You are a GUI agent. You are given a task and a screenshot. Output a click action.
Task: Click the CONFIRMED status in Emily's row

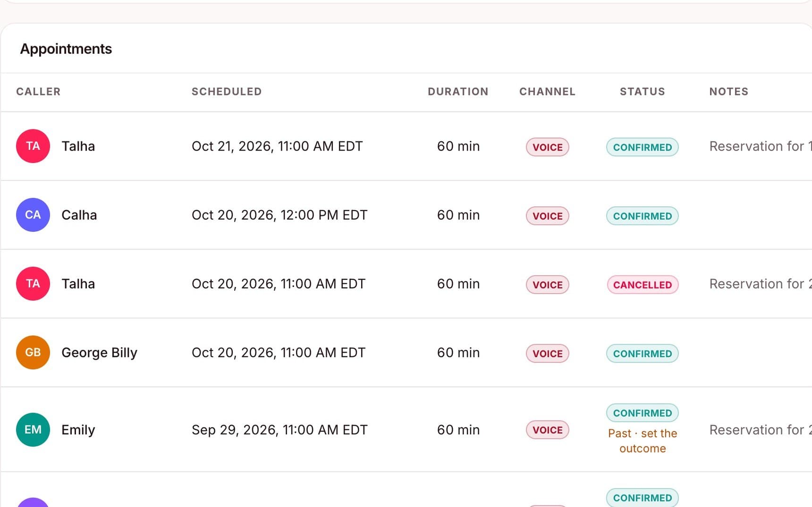[643, 413]
